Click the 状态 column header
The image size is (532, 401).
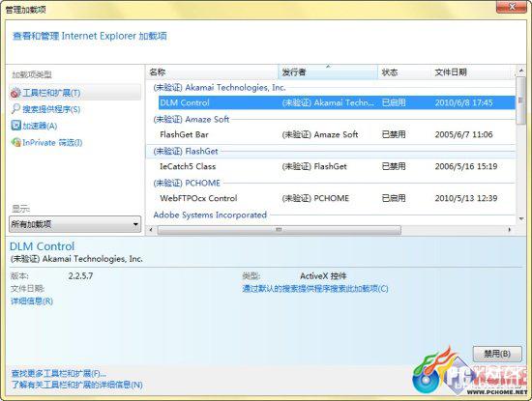click(404, 72)
